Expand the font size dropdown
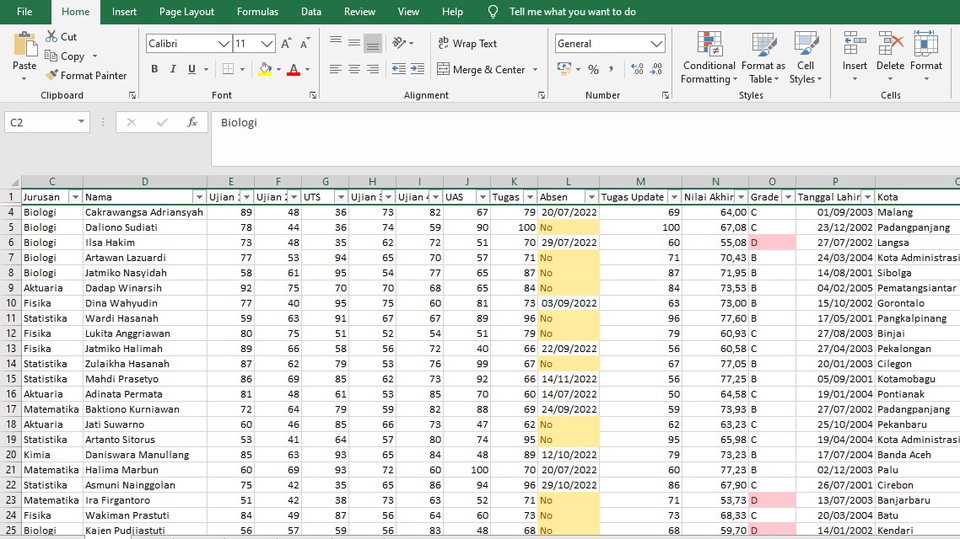The image size is (960, 539). 266,43
